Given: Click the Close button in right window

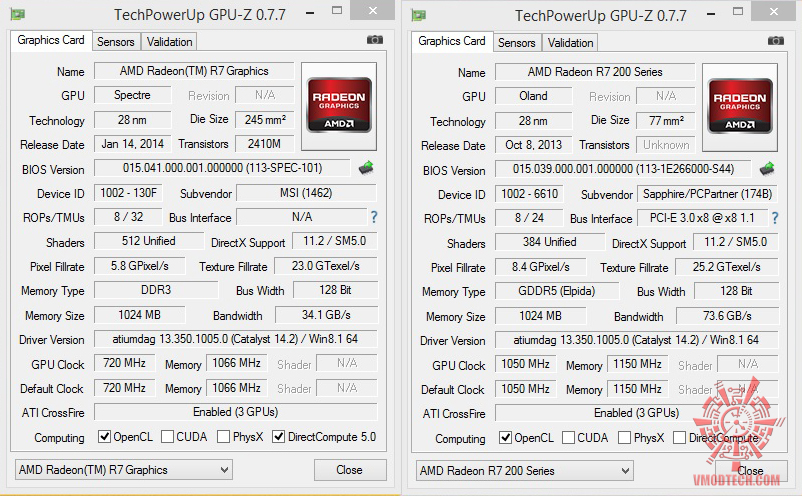Looking at the screenshot, I should 751,470.
